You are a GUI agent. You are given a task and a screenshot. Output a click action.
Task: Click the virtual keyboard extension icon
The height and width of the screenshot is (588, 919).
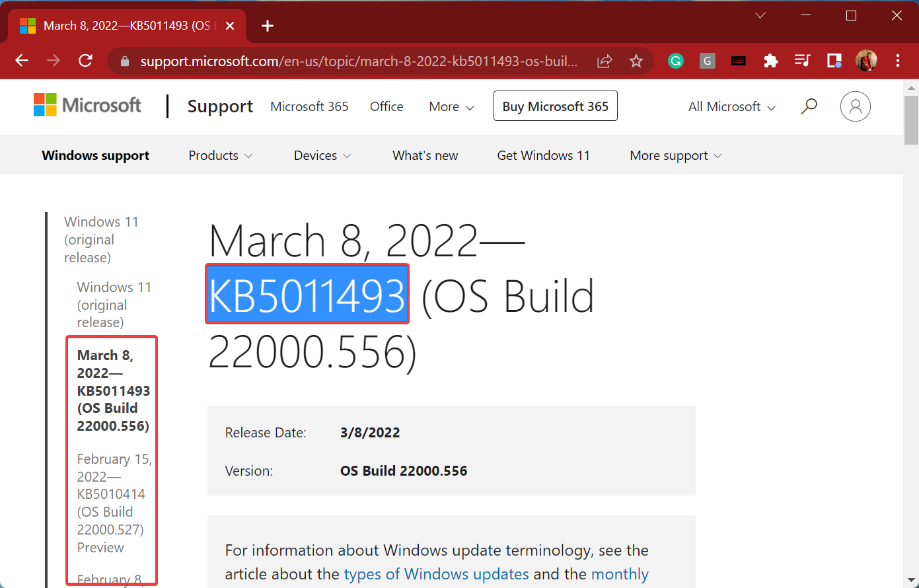tap(738, 60)
